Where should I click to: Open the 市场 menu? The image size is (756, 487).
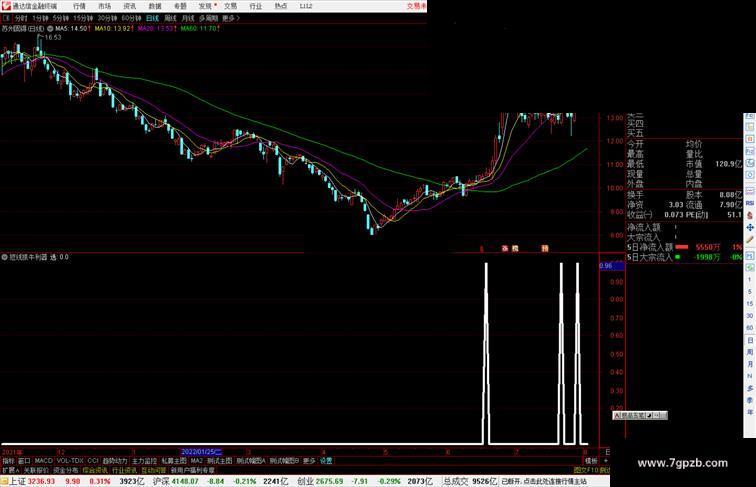[x=104, y=6]
